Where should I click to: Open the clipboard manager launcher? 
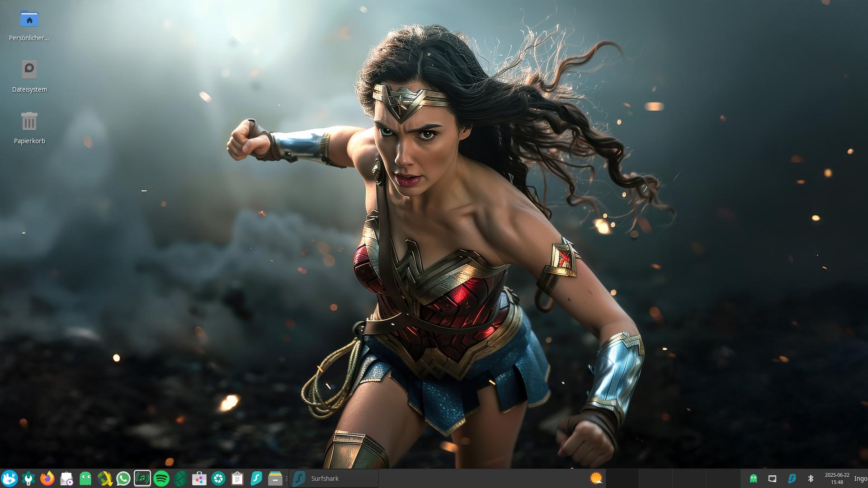point(237,479)
